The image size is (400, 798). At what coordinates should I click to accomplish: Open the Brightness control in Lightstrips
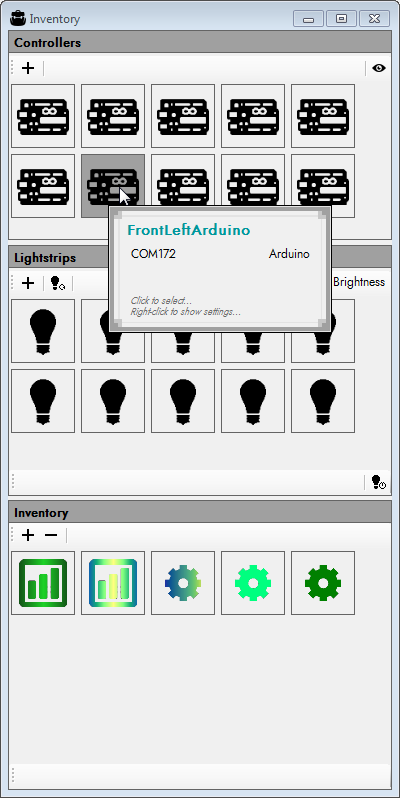coord(359,282)
